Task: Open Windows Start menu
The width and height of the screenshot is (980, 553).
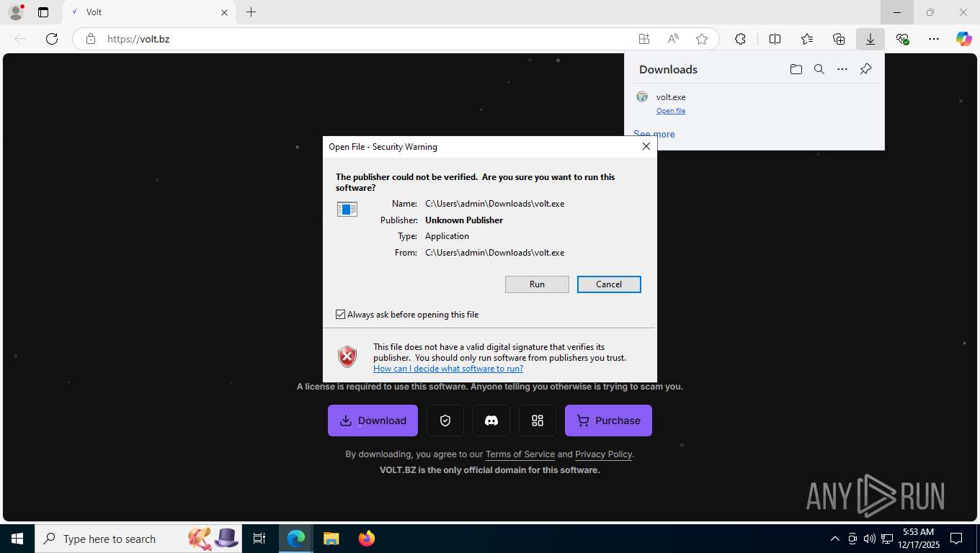Action: (x=17, y=539)
